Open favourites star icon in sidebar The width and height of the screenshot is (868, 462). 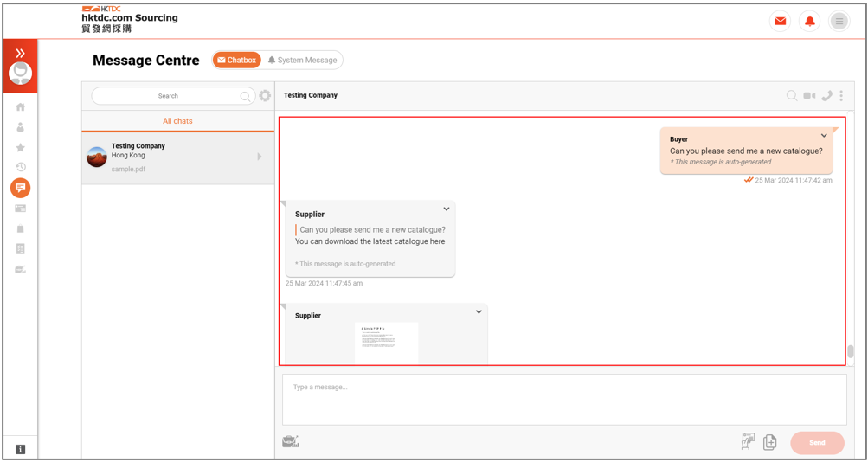20,148
